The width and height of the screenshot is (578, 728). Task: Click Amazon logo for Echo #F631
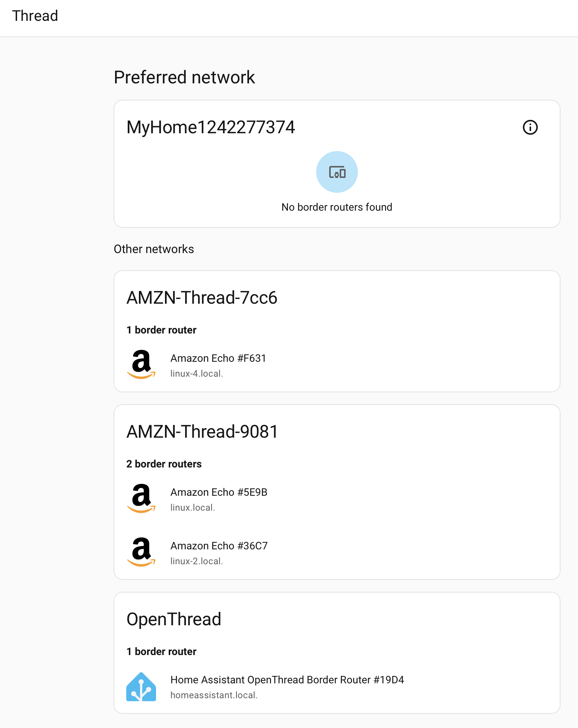pyautogui.click(x=141, y=364)
